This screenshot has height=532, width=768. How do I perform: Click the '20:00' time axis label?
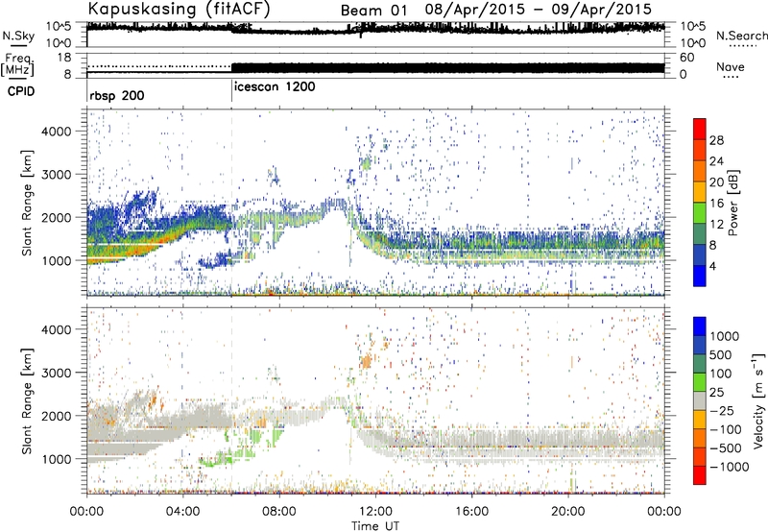point(567,512)
